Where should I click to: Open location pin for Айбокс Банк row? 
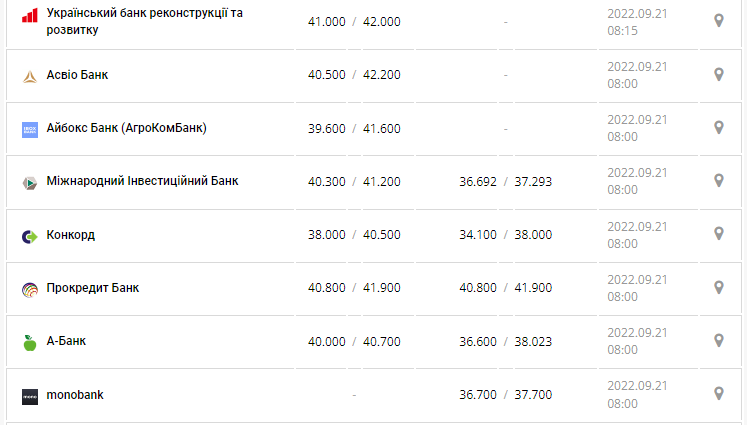718,128
